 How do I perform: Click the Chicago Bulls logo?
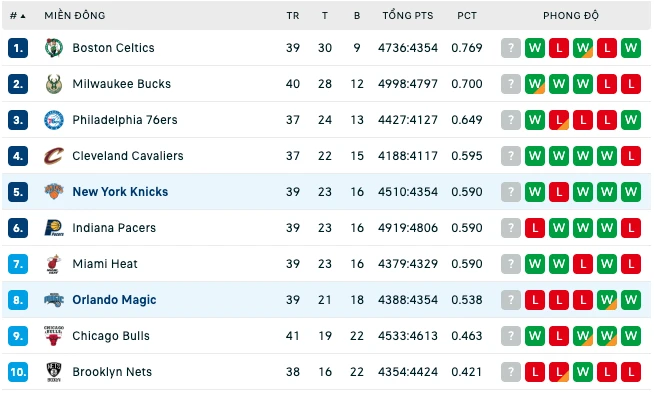coord(54,336)
